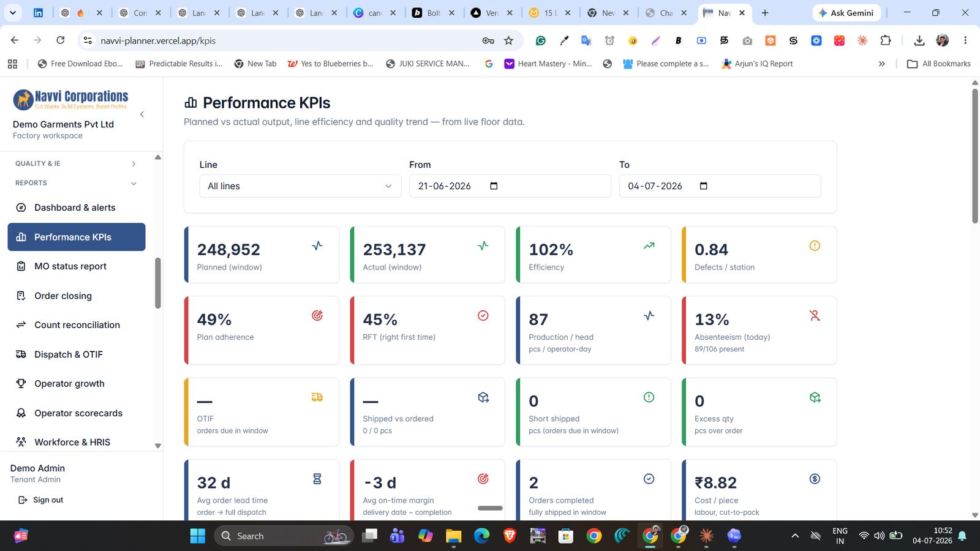Open Workforce & HRIS

click(76, 442)
